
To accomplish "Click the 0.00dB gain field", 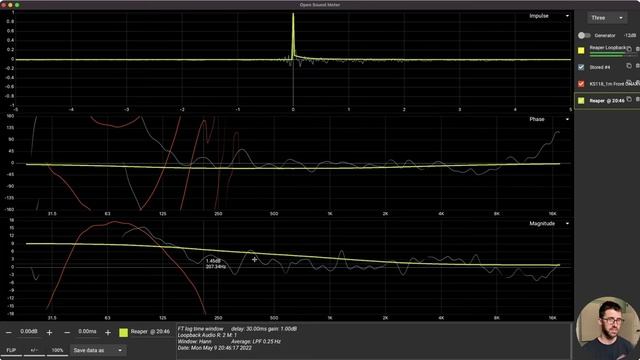I will (29, 332).
